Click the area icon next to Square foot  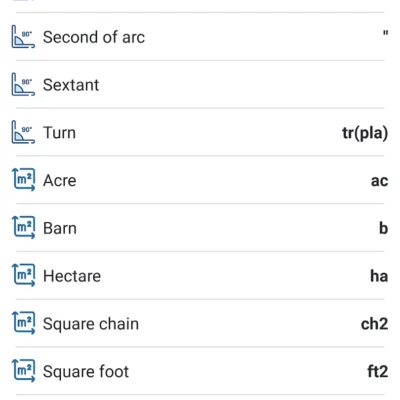(23, 371)
